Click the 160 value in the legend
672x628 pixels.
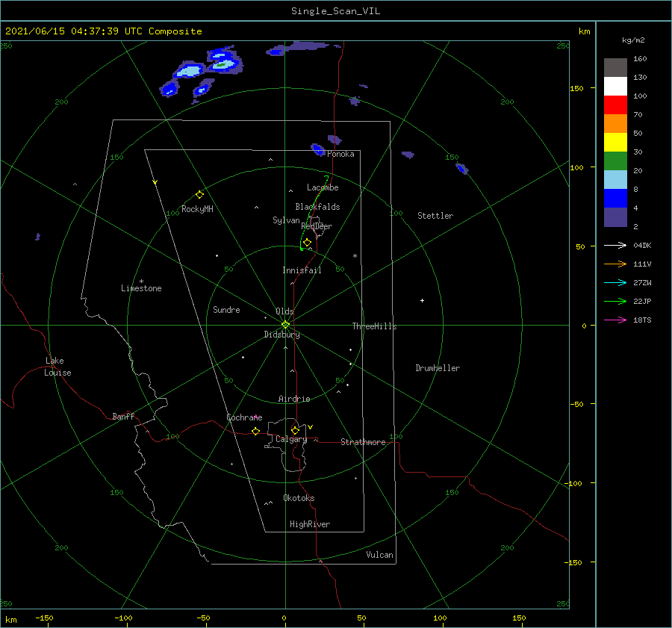(x=640, y=59)
